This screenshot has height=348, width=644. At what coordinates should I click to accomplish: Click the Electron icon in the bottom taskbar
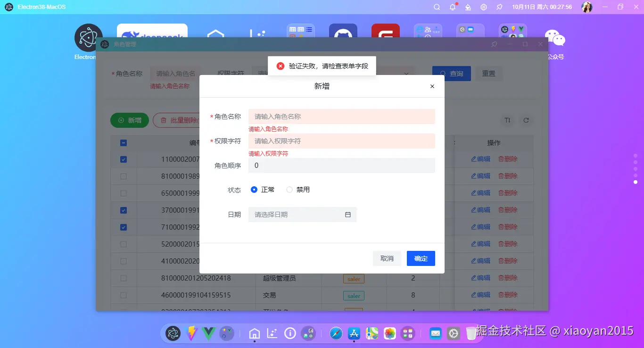pos(173,333)
